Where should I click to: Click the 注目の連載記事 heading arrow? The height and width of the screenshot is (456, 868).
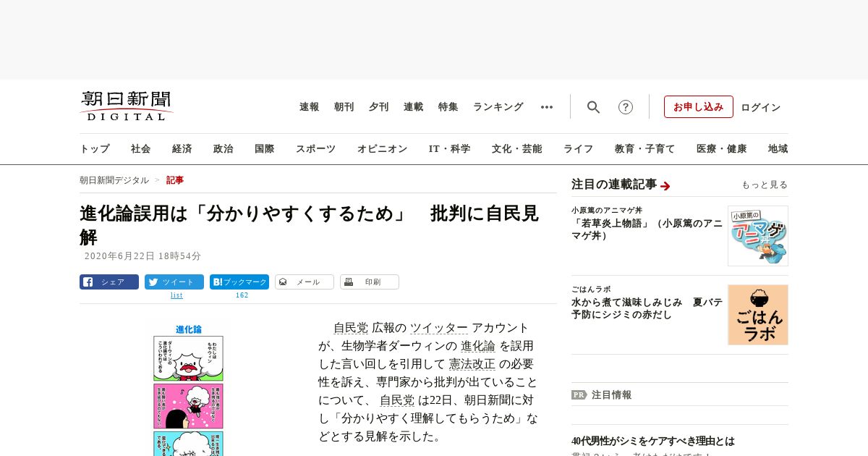pyautogui.click(x=665, y=186)
